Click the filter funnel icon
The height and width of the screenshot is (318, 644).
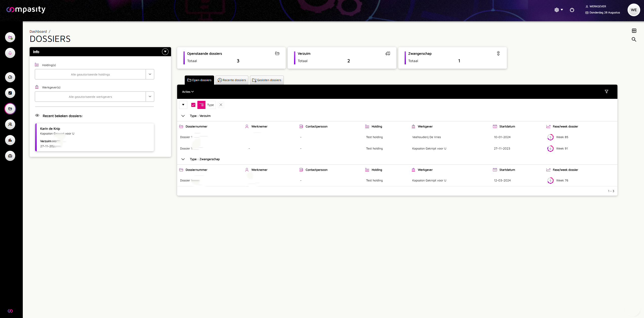(607, 91)
